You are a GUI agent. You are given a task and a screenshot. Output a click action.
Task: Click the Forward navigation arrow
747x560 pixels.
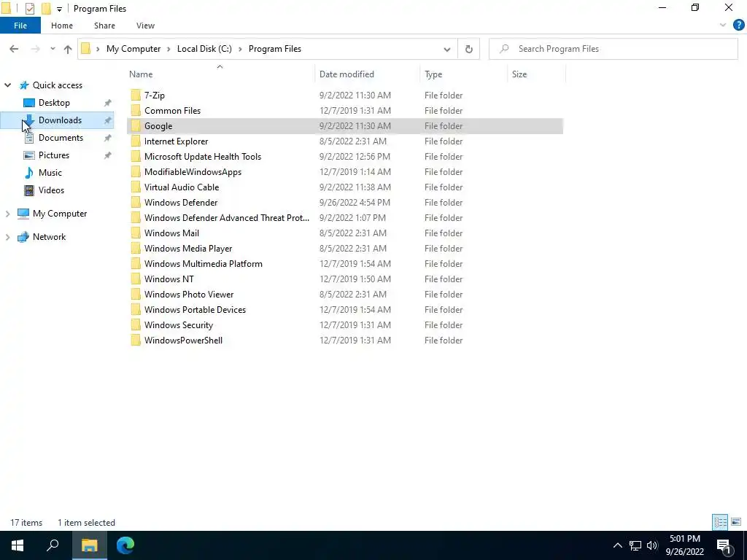pyautogui.click(x=35, y=49)
